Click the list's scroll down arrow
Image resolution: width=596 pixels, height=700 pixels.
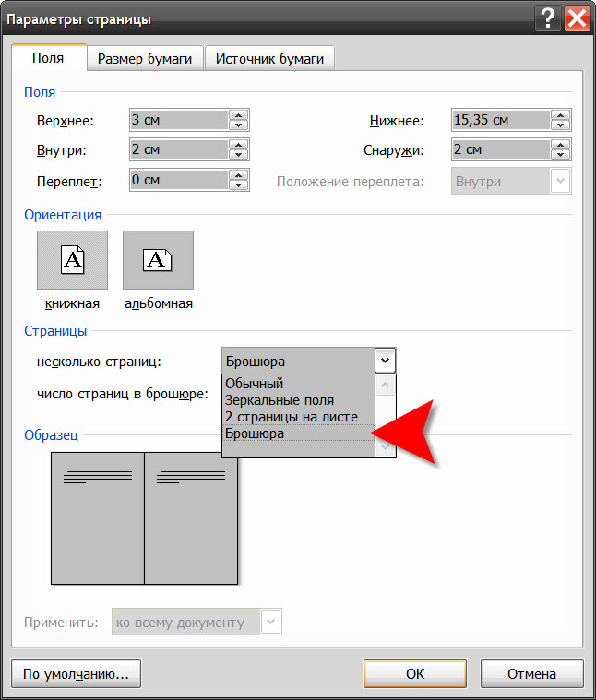[x=386, y=447]
